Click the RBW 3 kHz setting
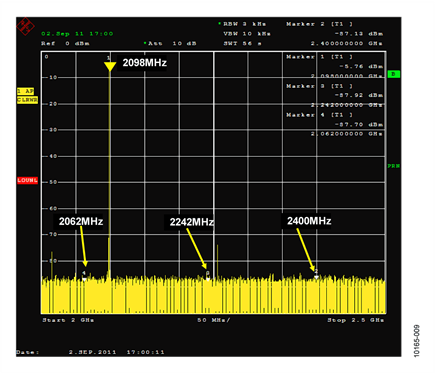This screenshot has width=435, height=373. (x=242, y=24)
